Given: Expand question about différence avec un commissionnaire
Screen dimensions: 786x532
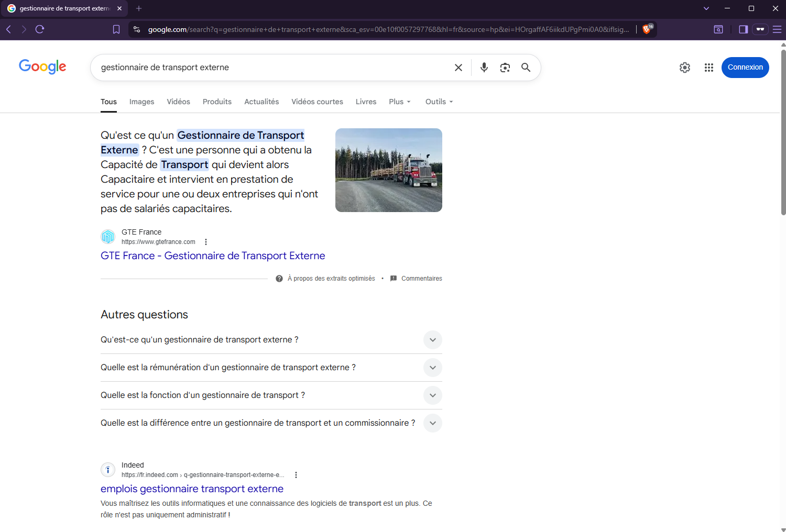Looking at the screenshot, I should pos(433,423).
